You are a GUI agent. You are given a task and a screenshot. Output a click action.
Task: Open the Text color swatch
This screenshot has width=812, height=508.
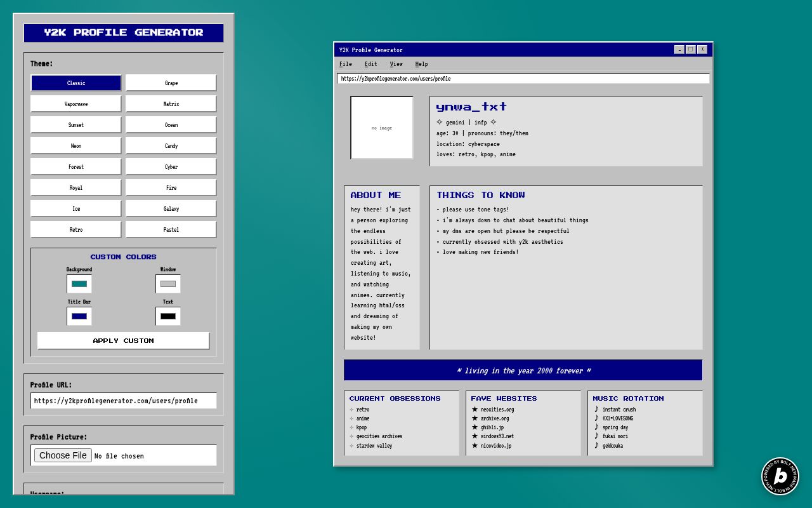click(x=168, y=316)
